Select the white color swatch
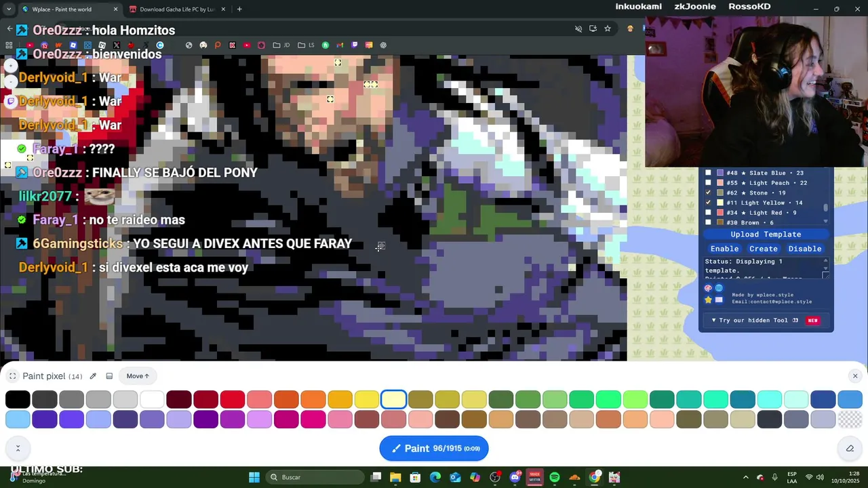868x488 pixels. pyautogui.click(x=153, y=400)
